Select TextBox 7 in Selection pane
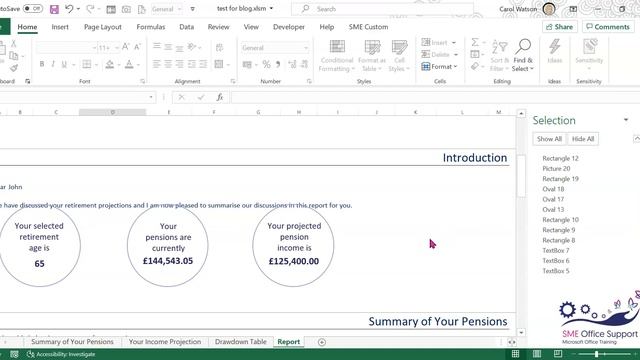This screenshot has height=360, width=640. tap(556, 251)
